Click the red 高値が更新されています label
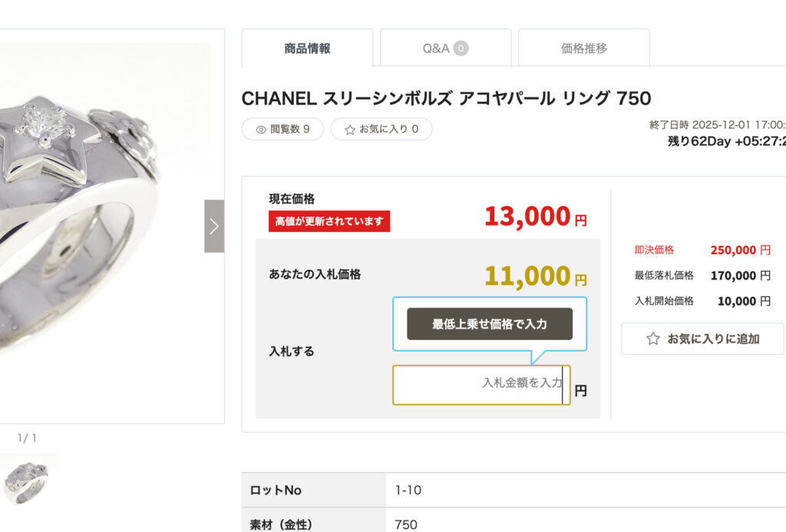786x532 pixels. pyautogui.click(x=329, y=222)
